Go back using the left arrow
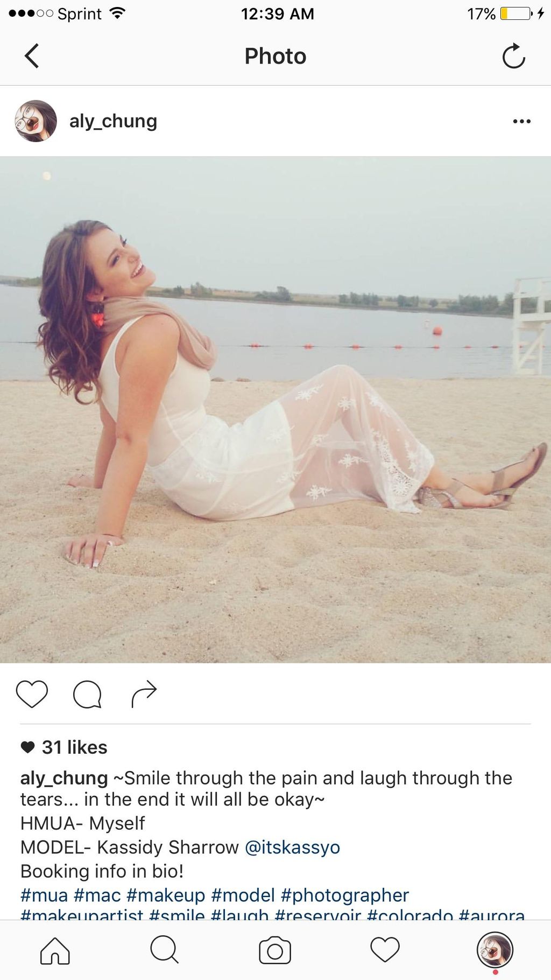The width and height of the screenshot is (551, 980). pos(32,56)
